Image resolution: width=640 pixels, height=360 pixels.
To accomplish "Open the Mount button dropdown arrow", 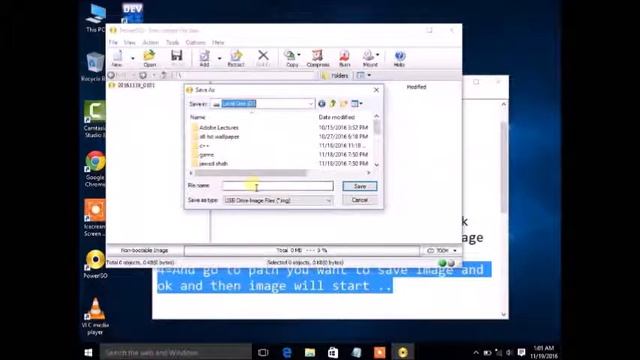I will click(x=378, y=54).
